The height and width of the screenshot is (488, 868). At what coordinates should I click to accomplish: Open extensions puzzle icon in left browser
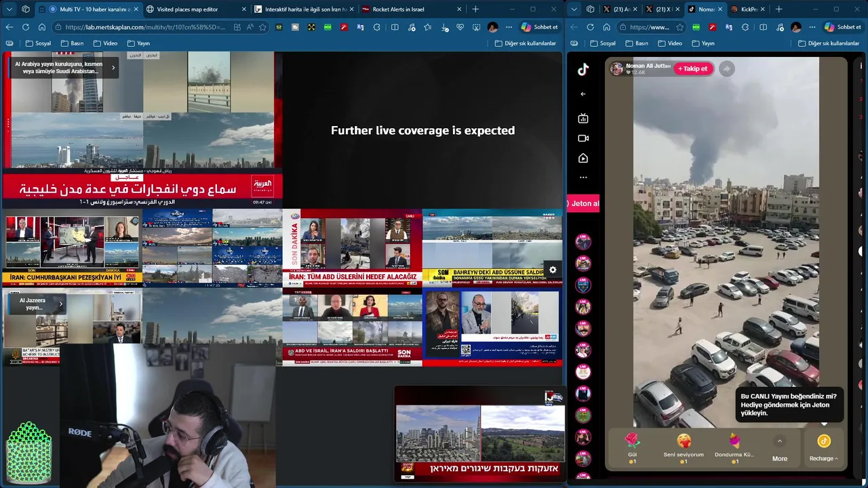pos(377,27)
